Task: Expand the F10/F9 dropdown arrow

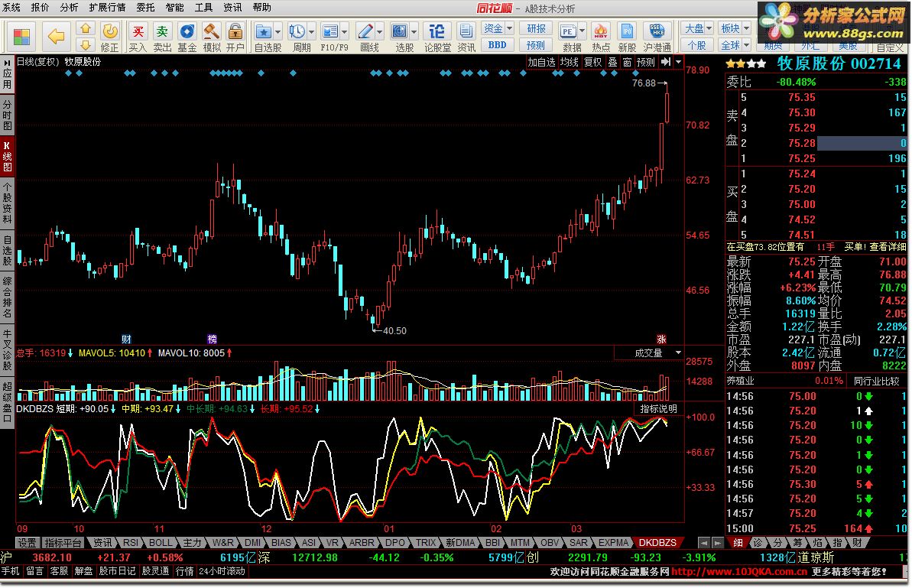Action: point(345,31)
